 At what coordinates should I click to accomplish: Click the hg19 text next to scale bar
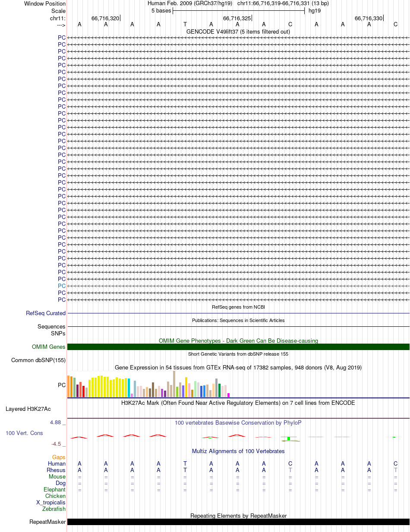[x=315, y=11]
